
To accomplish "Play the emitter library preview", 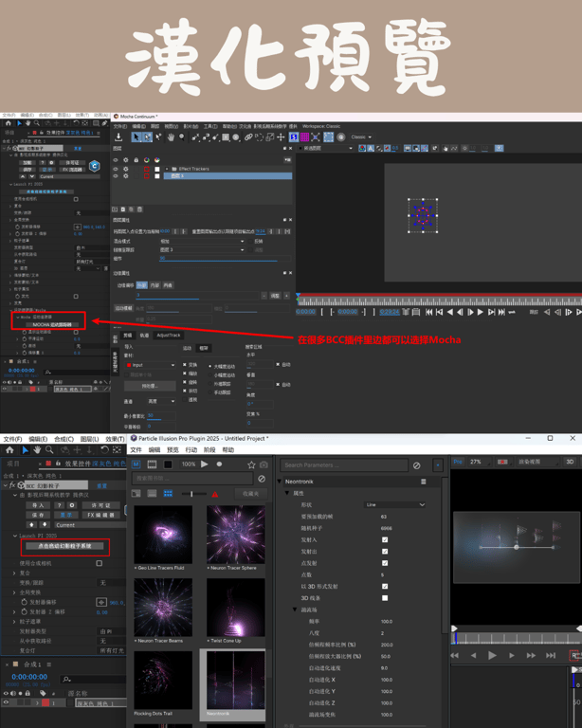I will point(204,464).
